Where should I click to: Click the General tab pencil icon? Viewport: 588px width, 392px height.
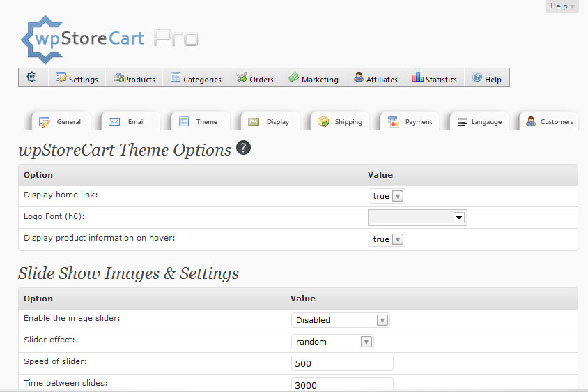(x=45, y=122)
